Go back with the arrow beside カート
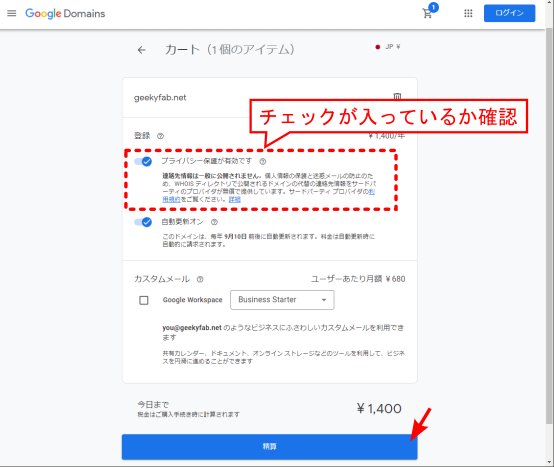 point(142,50)
